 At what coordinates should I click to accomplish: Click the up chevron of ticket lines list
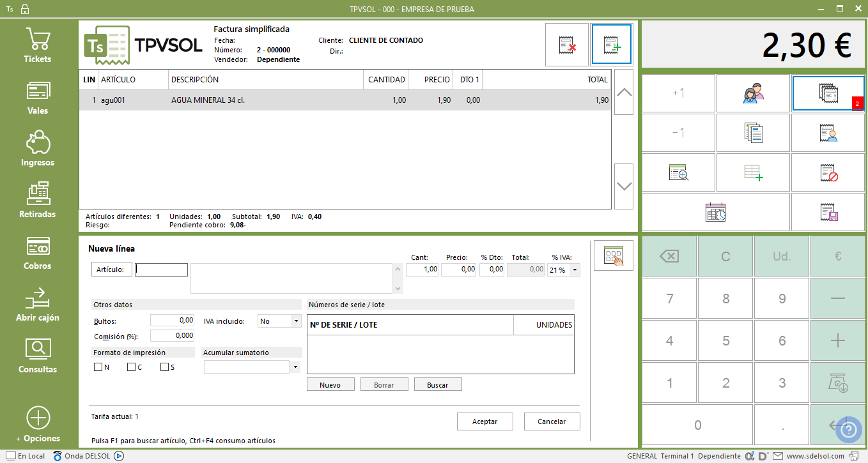point(624,92)
